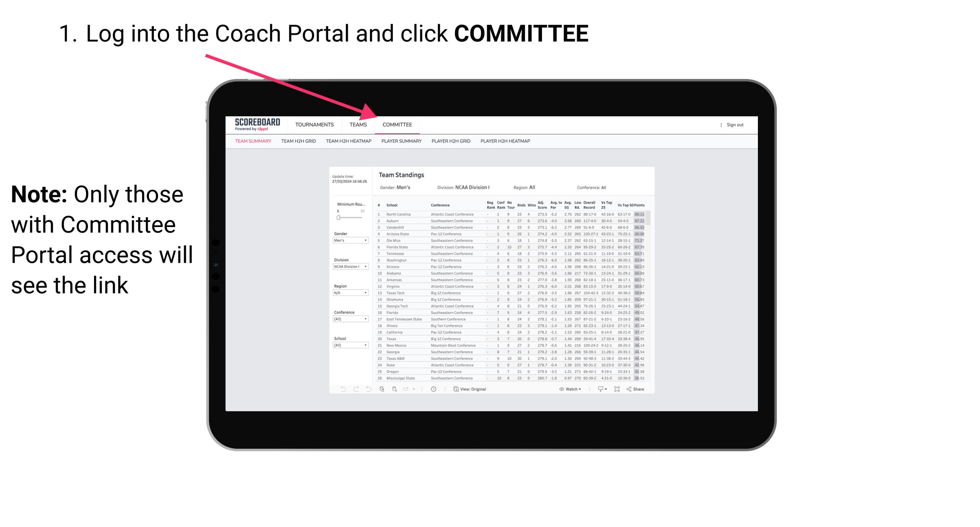The width and height of the screenshot is (980, 527).
Task: Click North Carolina team row
Action: pyautogui.click(x=510, y=215)
